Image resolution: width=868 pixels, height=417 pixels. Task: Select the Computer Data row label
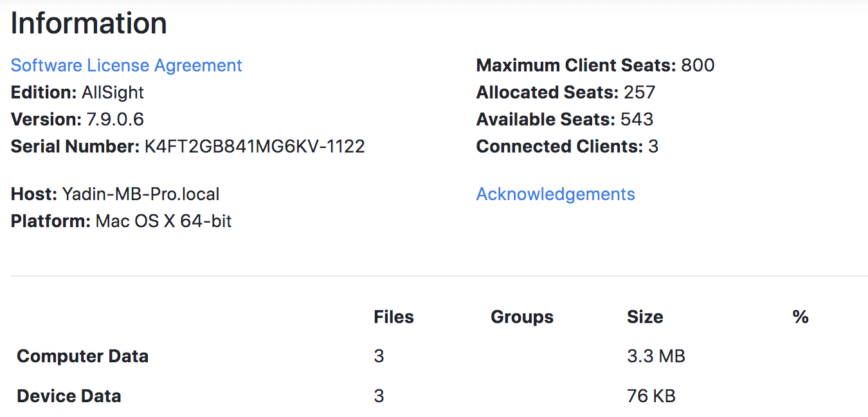pyautogui.click(x=82, y=357)
